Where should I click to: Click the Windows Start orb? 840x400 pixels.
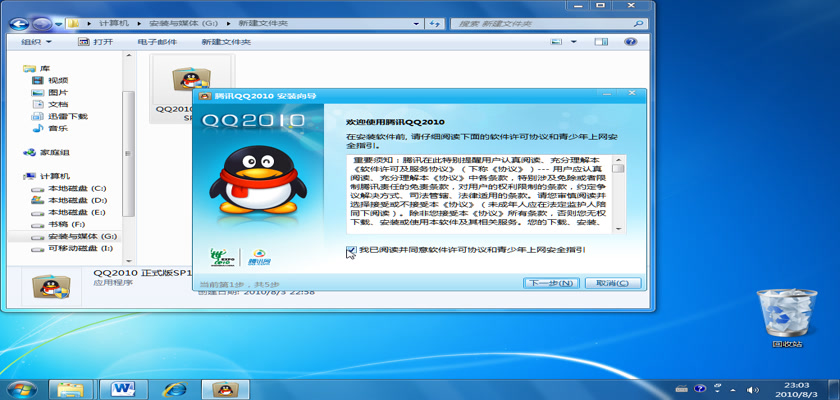click(x=20, y=387)
